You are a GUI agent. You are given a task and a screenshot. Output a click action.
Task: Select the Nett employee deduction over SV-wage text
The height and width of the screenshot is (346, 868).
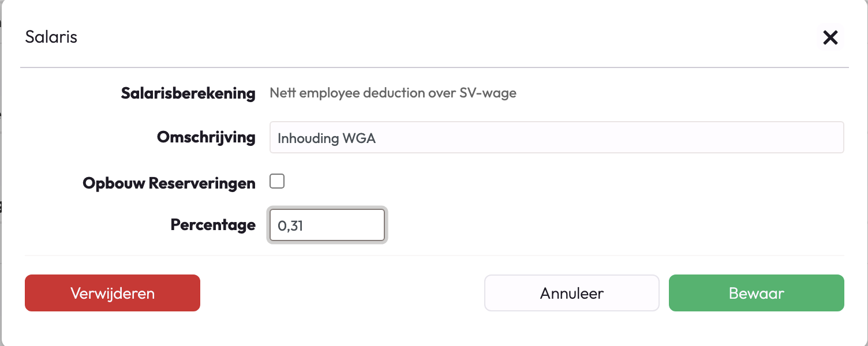coord(393,93)
